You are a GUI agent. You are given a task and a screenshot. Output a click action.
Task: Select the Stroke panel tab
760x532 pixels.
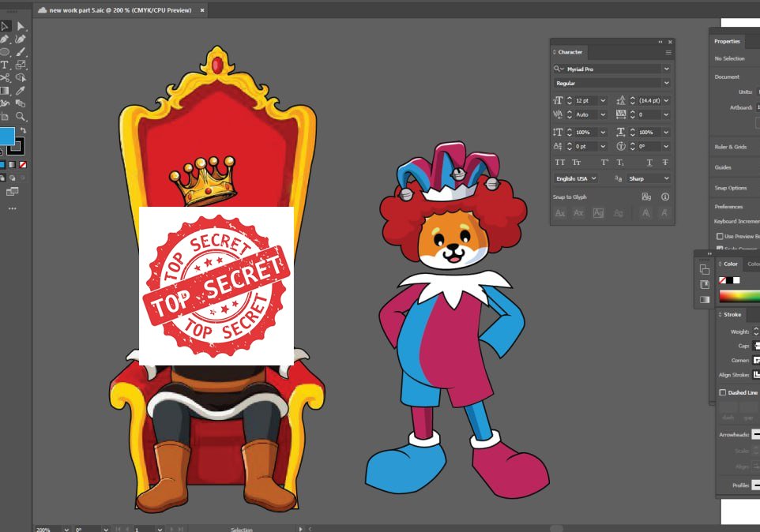(x=732, y=315)
